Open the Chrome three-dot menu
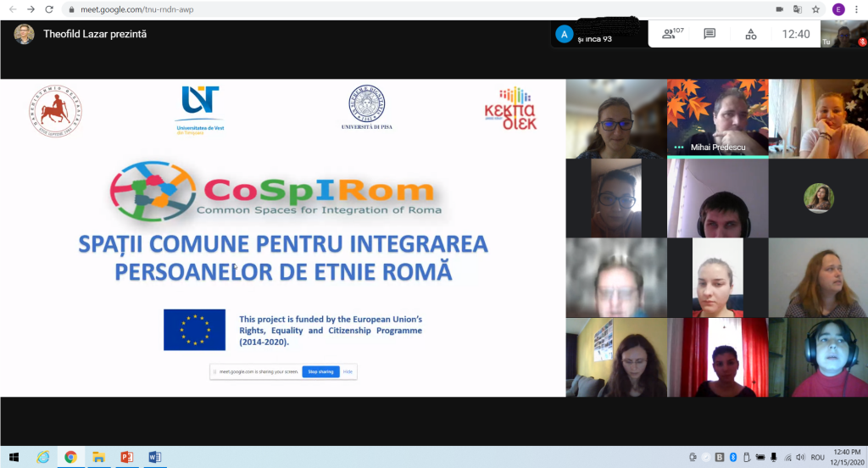868x468 pixels. (x=856, y=9)
